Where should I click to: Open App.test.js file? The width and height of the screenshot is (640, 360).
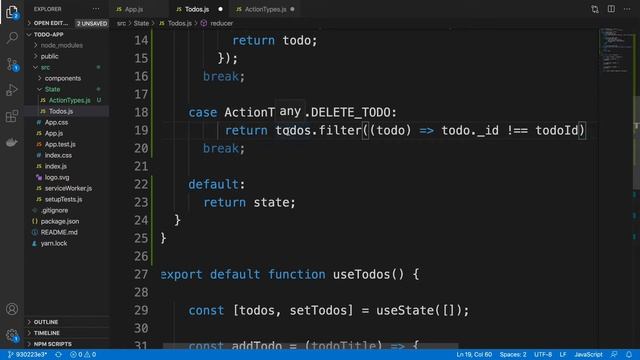coord(60,144)
